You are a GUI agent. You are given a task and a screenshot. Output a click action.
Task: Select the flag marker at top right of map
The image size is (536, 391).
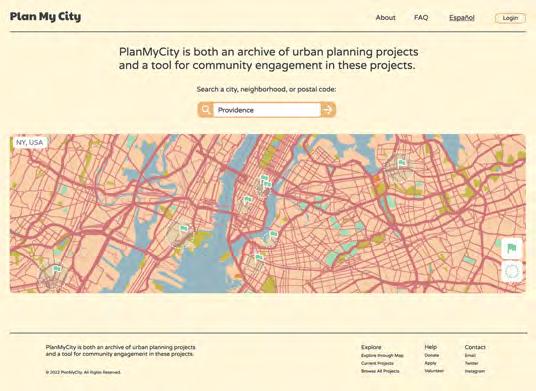pyautogui.click(x=402, y=162)
